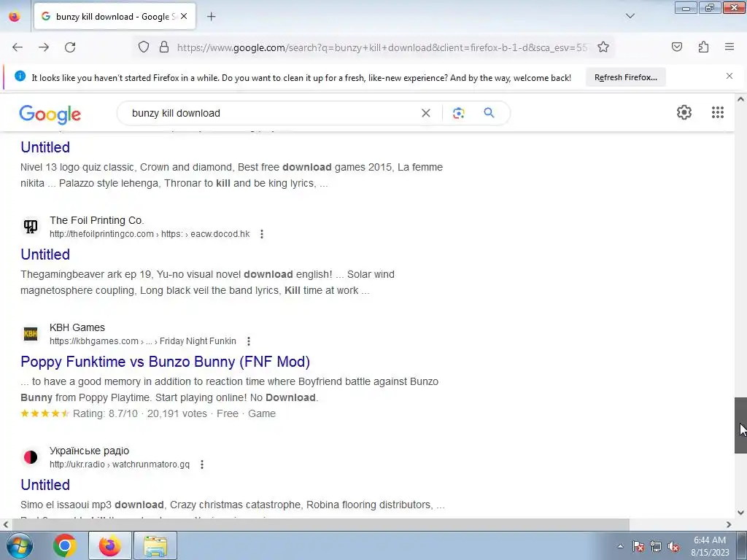Click the horizontal scrollbar thumb
The image size is (747, 560).
(x=320, y=524)
